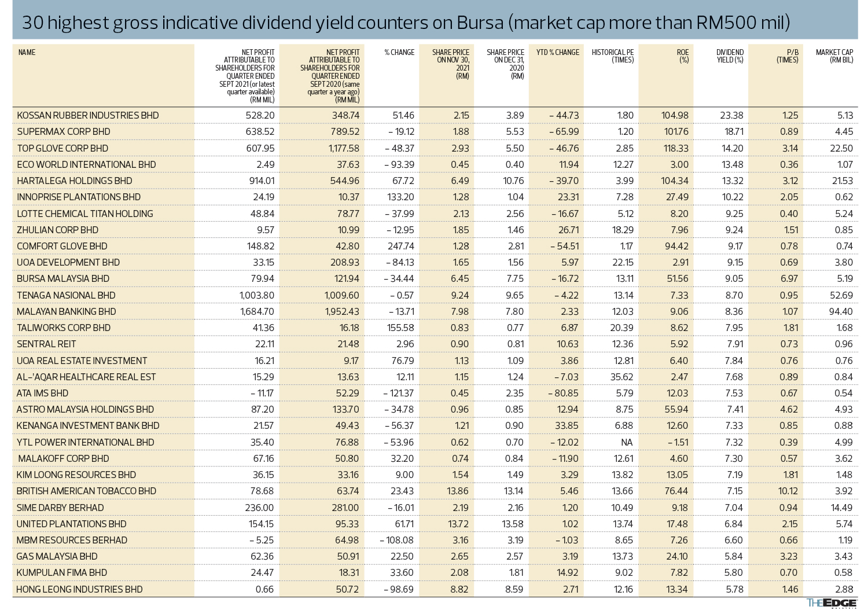Click Top Glove's ROE value 118.33
This screenshot has width=868, height=610.
[x=676, y=148]
